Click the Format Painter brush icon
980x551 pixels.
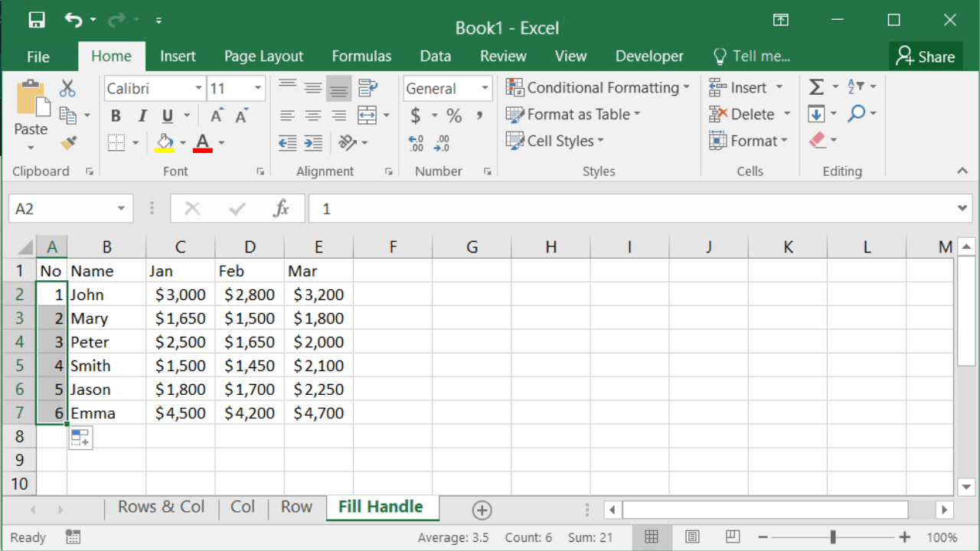point(68,142)
